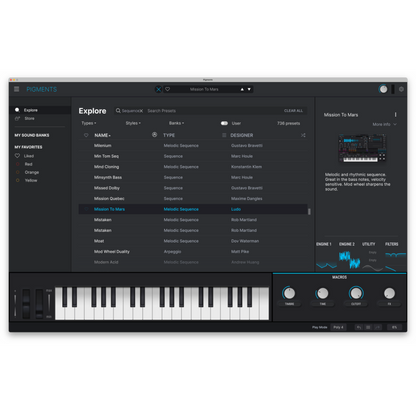This screenshot has height=416, width=416.
Task: Shuffle presets with the random icon
Action: [x=303, y=135]
